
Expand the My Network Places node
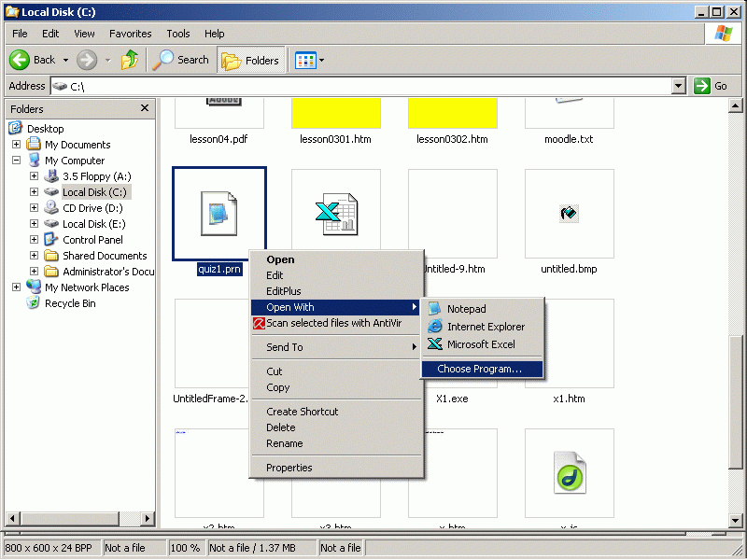(17, 287)
